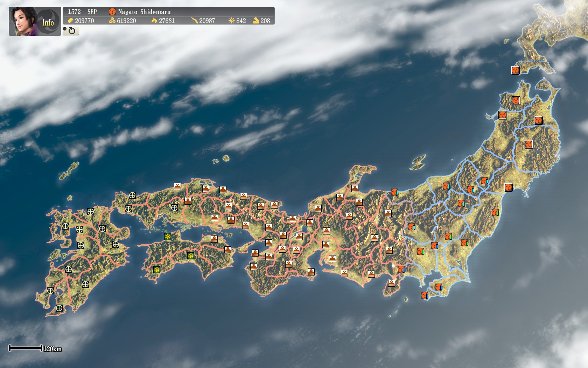The height and width of the screenshot is (368, 588).
Task: Click the gold value 209770
Action: pyautogui.click(x=84, y=21)
